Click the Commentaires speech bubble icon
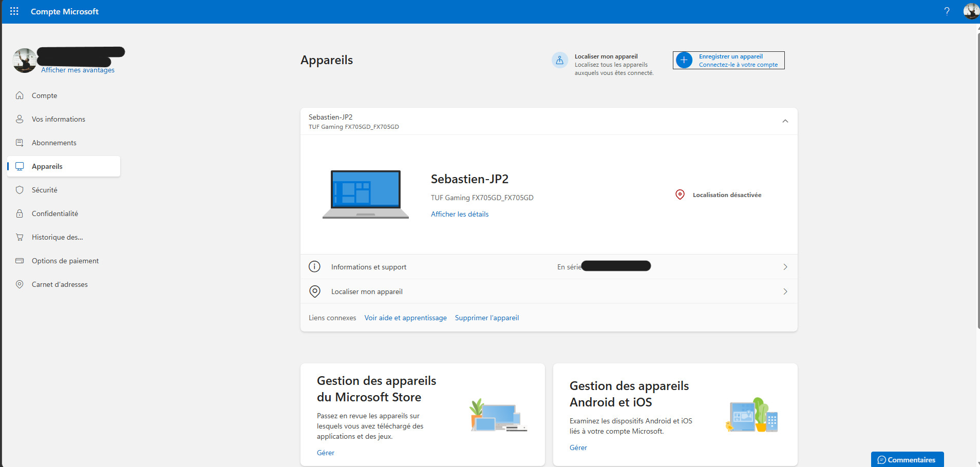 pyautogui.click(x=882, y=460)
